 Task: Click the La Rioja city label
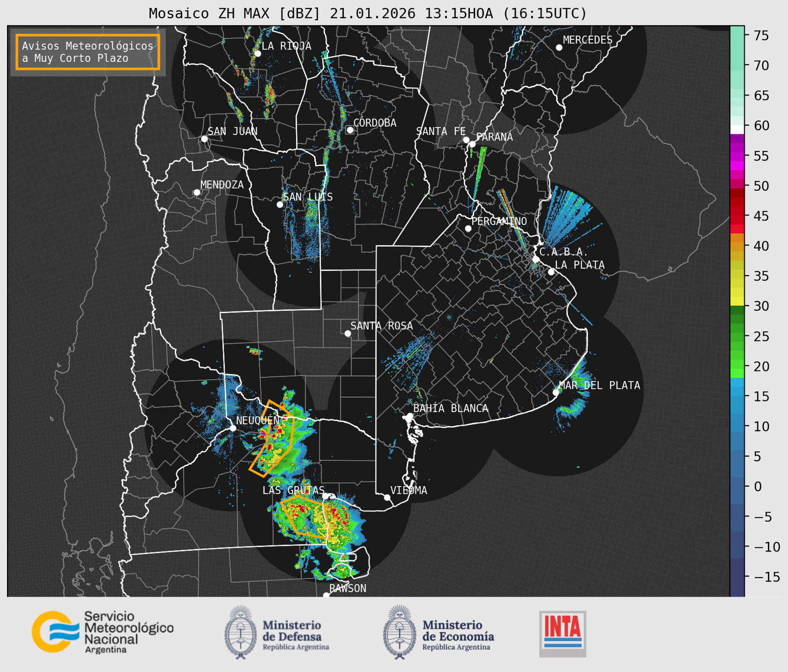(286, 46)
